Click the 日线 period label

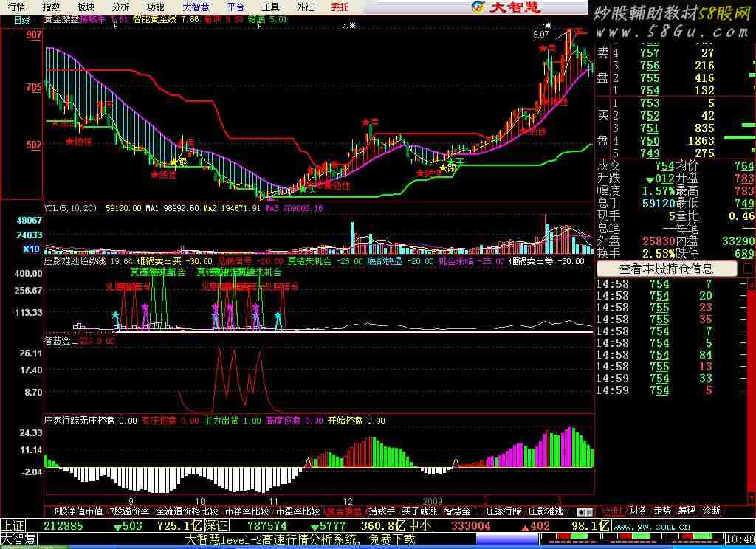click(x=22, y=20)
